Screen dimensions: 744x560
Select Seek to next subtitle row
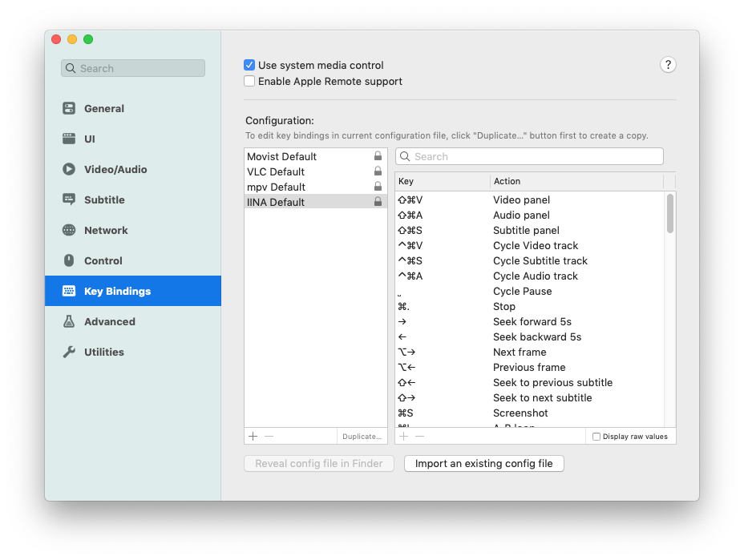pos(529,397)
